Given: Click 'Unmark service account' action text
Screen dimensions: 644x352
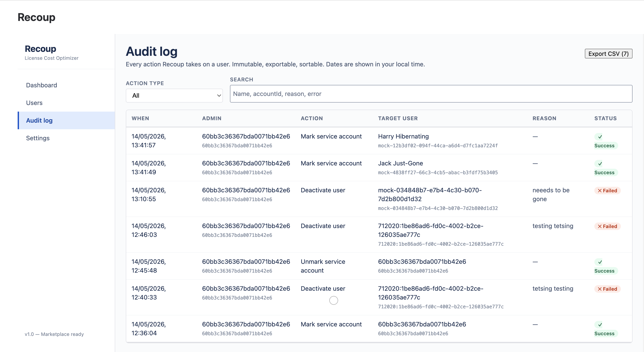Looking at the screenshot, I should (323, 266).
